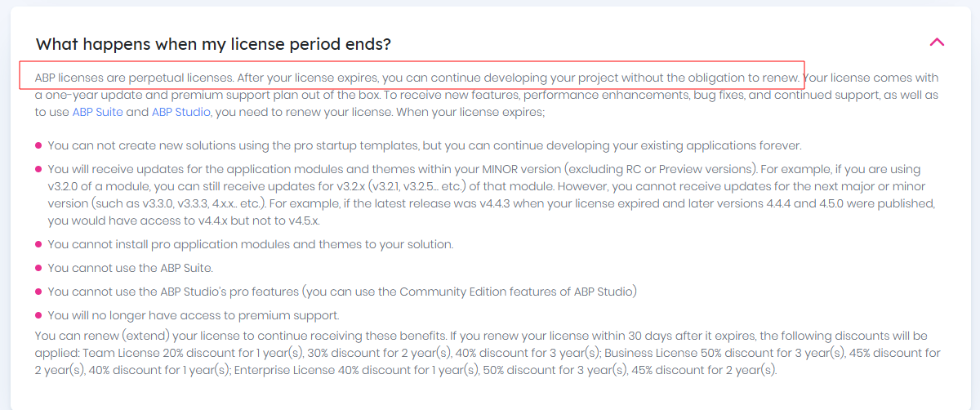Click the renewal discounts paragraph at the bottom
Screen dimensions: 980x410
(x=488, y=353)
